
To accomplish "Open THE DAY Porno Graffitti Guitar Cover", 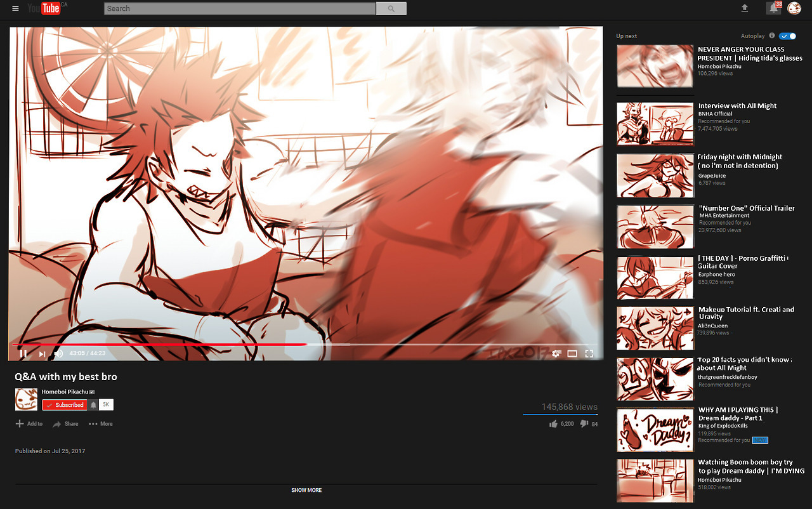I will [x=742, y=262].
